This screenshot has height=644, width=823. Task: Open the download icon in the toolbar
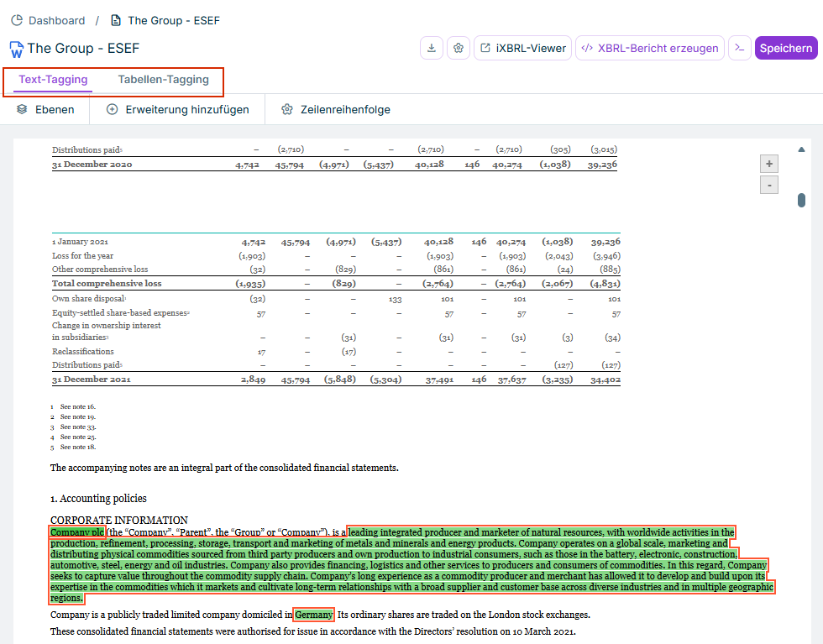431,48
